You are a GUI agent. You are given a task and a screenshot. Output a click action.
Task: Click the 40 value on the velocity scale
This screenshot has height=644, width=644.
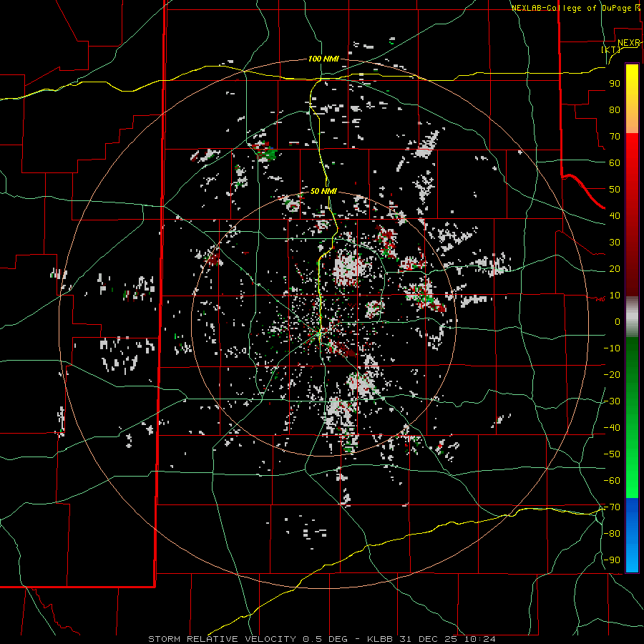(x=615, y=215)
